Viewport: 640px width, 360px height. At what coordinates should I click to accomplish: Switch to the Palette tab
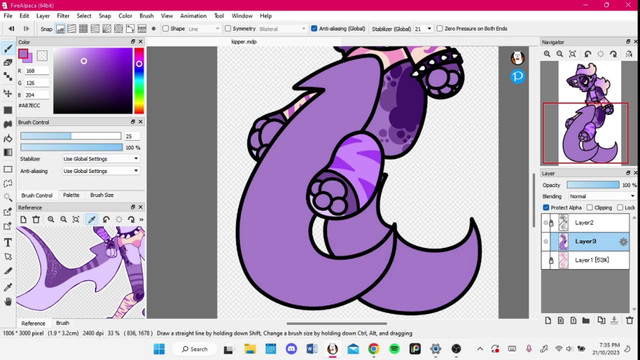pos(71,195)
